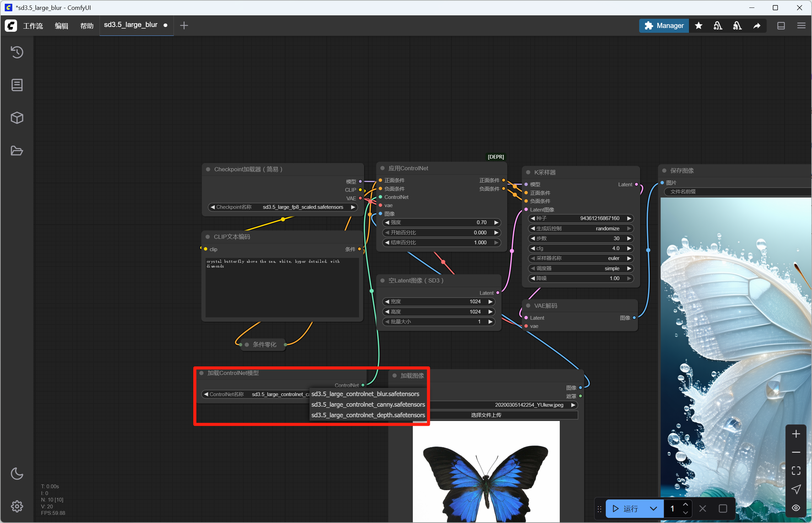The height and width of the screenshot is (523, 812).
Task: Click the 文件名前缀 field
Action: pos(738,192)
